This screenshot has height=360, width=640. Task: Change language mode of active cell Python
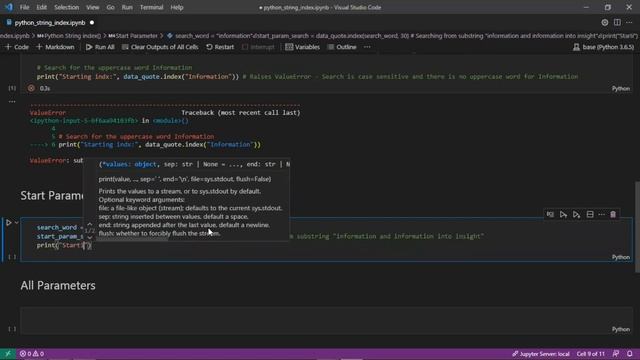621,257
